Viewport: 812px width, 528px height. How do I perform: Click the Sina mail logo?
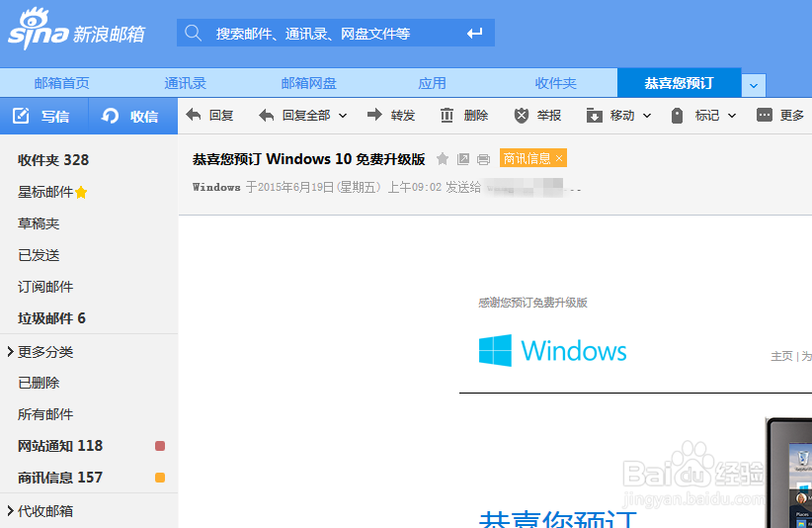[77, 30]
